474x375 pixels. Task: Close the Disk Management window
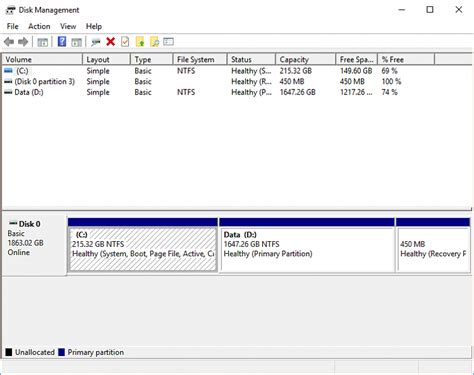point(459,10)
